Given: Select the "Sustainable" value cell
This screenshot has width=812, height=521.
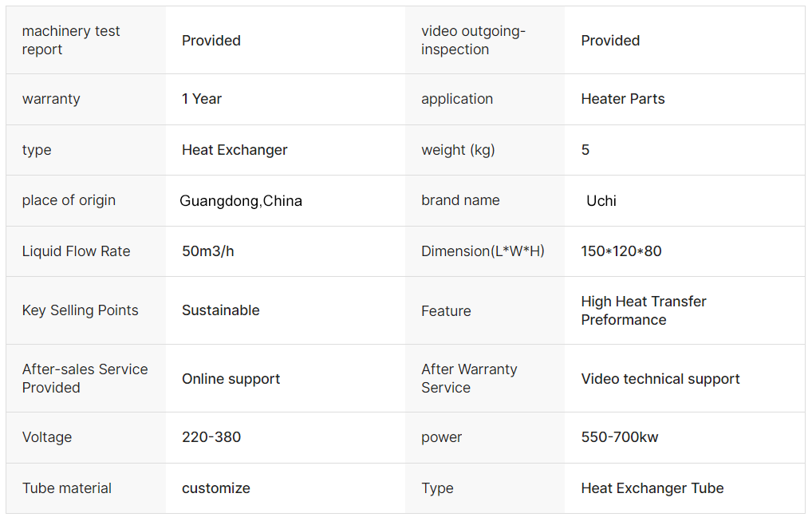Looking at the screenshot, I should 220,310.
